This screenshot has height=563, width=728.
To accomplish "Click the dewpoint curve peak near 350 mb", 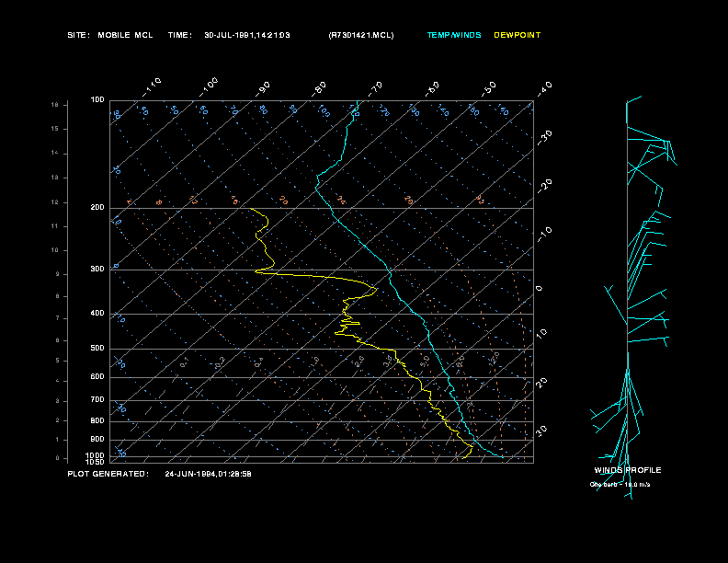I will coord(375,290).
